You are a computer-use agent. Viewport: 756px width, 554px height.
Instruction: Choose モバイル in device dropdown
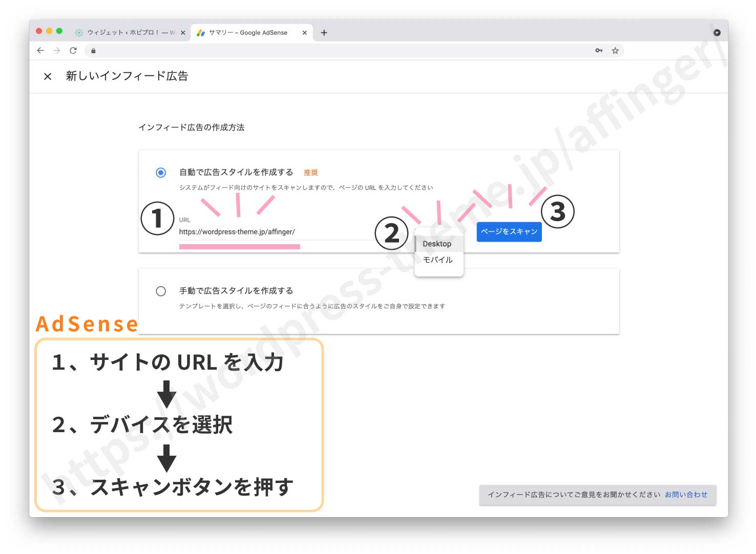[x=439, y=260]
